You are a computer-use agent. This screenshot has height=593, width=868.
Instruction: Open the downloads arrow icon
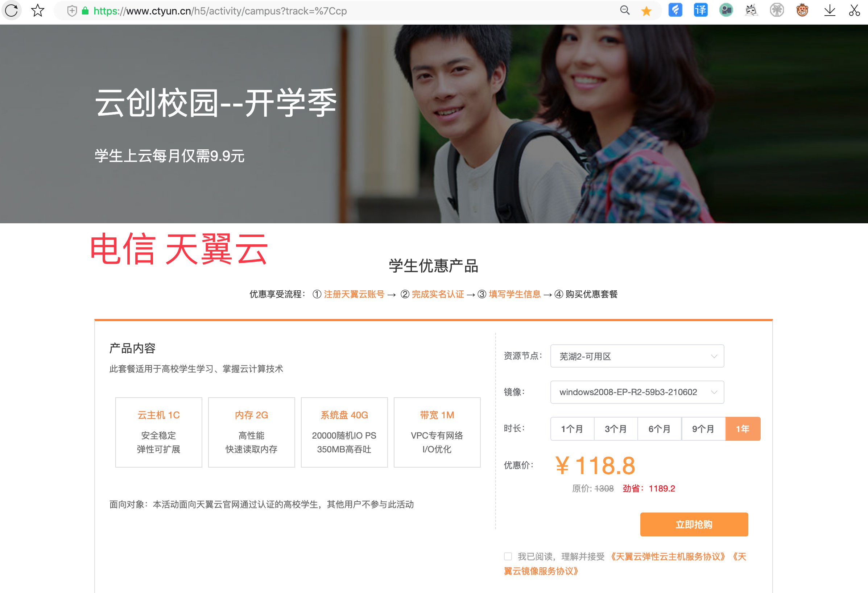(x=830, y=11)
